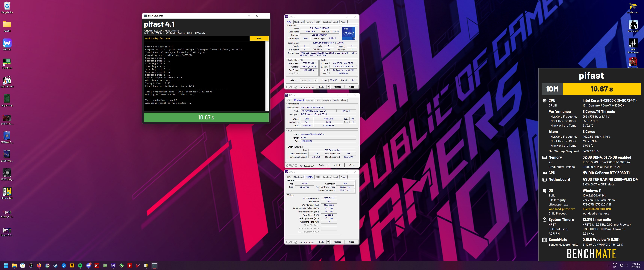Click workload-pifast.exe field in pifast Launcher
Screen dimensions: 644x270
coord(197,39)
